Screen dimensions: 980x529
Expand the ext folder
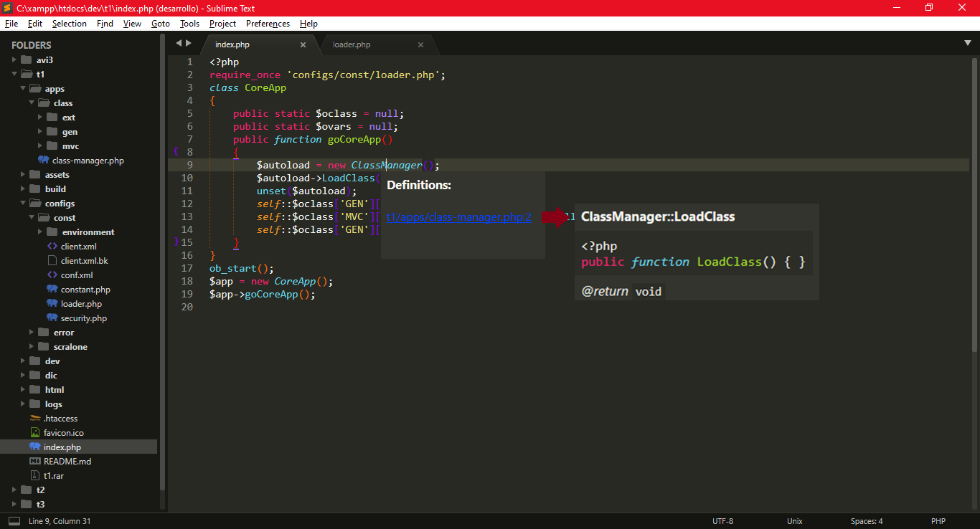pos(40,117)
